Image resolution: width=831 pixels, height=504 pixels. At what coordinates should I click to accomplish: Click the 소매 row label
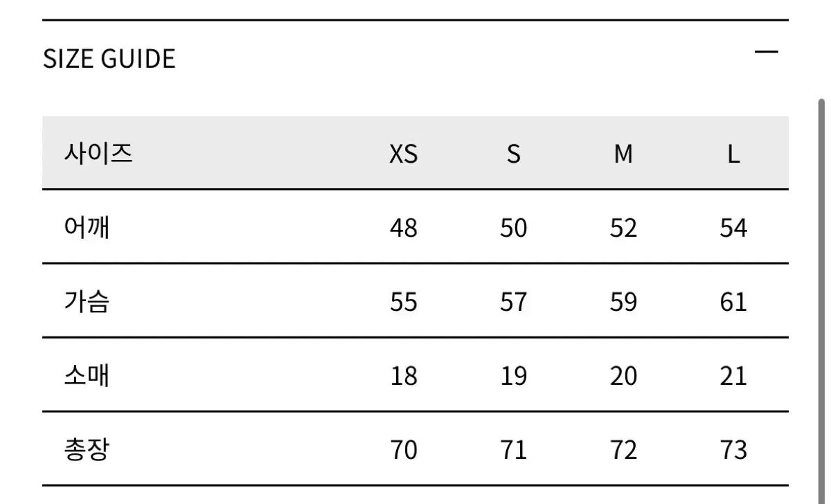tap(87, 376)
